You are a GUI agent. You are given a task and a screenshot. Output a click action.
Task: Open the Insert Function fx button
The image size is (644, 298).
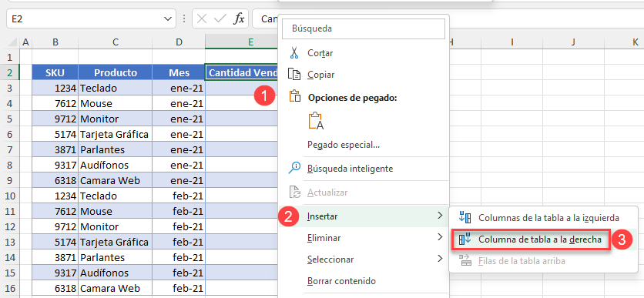tap(239, 19)
